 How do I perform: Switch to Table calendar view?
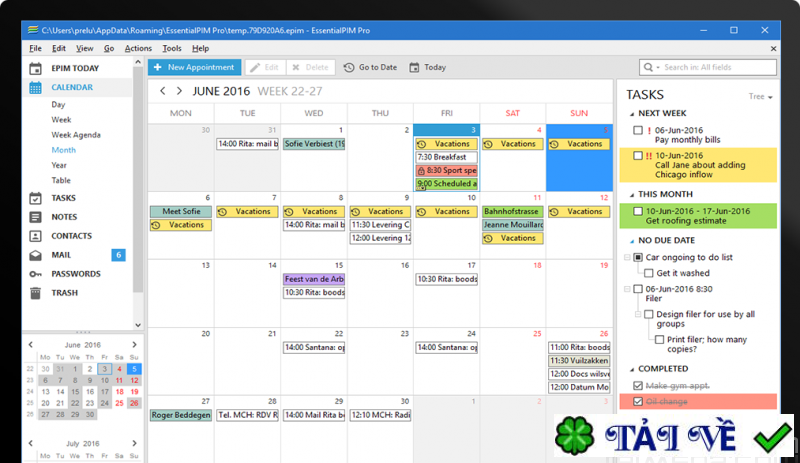point(61,180)
